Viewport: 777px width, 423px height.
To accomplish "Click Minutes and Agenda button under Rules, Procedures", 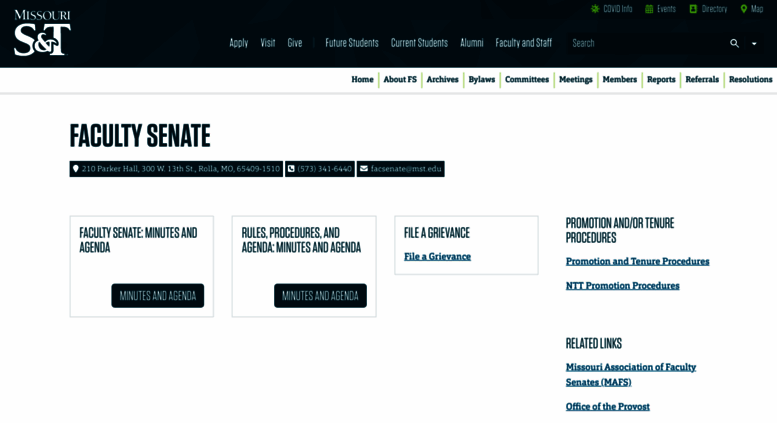I will coord(320,296).
